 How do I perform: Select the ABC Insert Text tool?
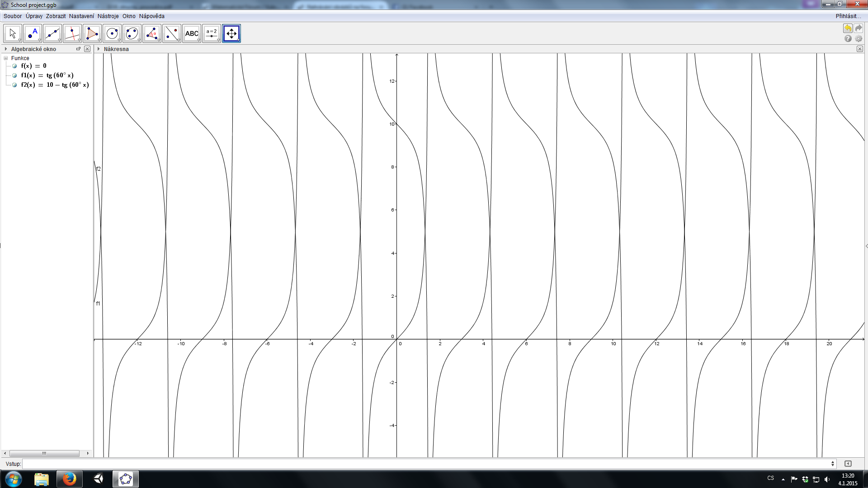tap(192, 33)
